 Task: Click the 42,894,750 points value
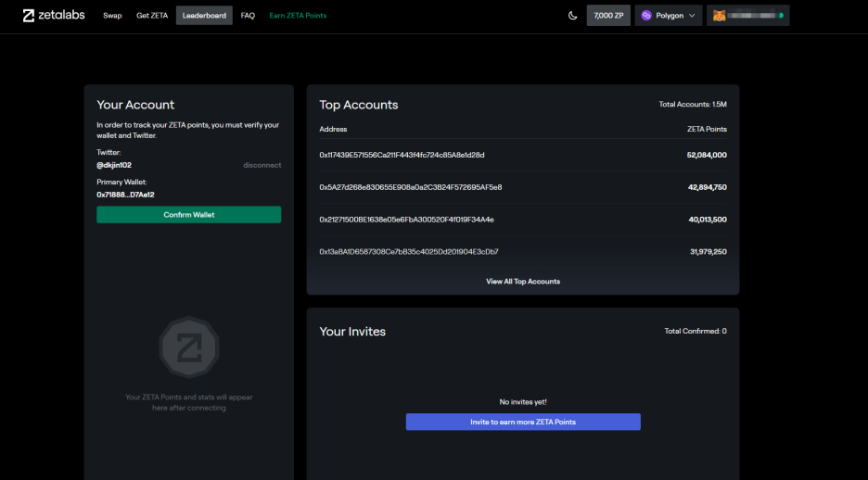coord(707,187)
